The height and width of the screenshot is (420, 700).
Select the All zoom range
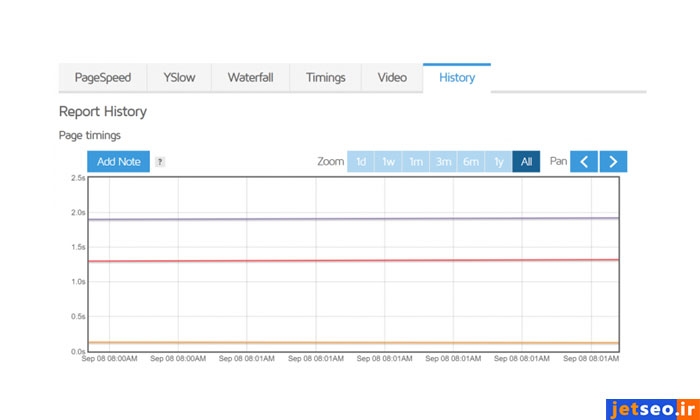(526, 162)
